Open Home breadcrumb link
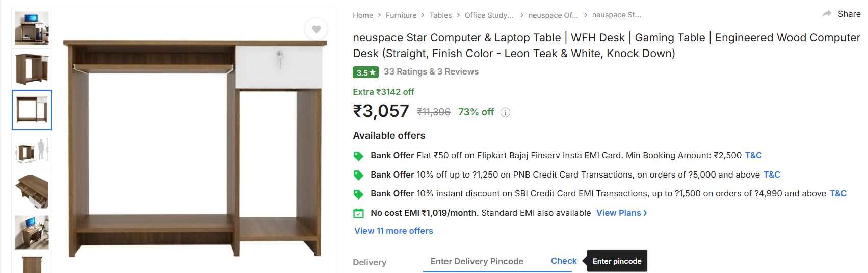Image resolution: width=868 pixels, height=273 pixels. coord(363,15)
